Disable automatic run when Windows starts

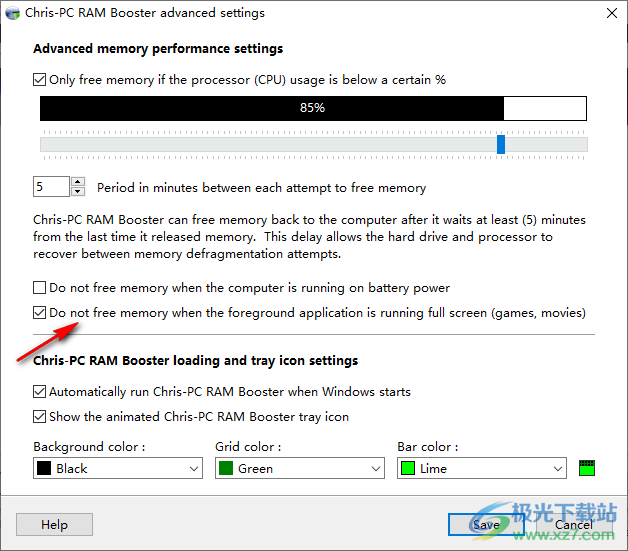pyautogui.click(x=40, y=392)
